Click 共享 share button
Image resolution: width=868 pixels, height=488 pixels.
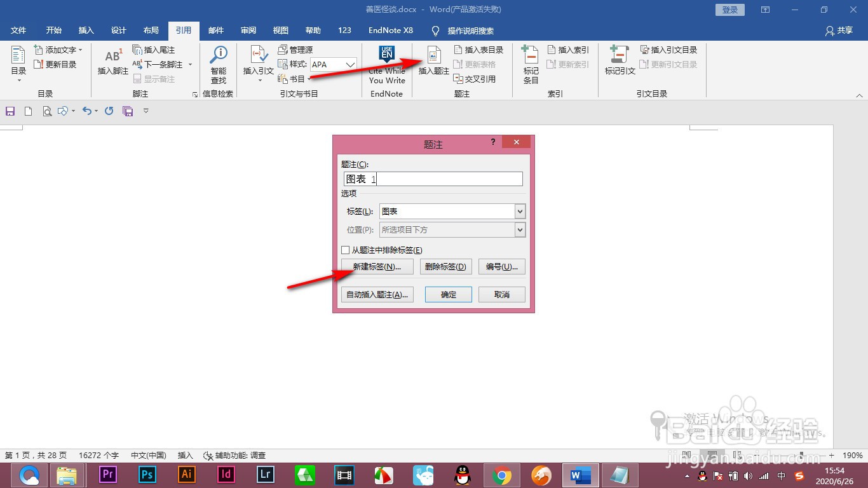click(x=839, y=30)
